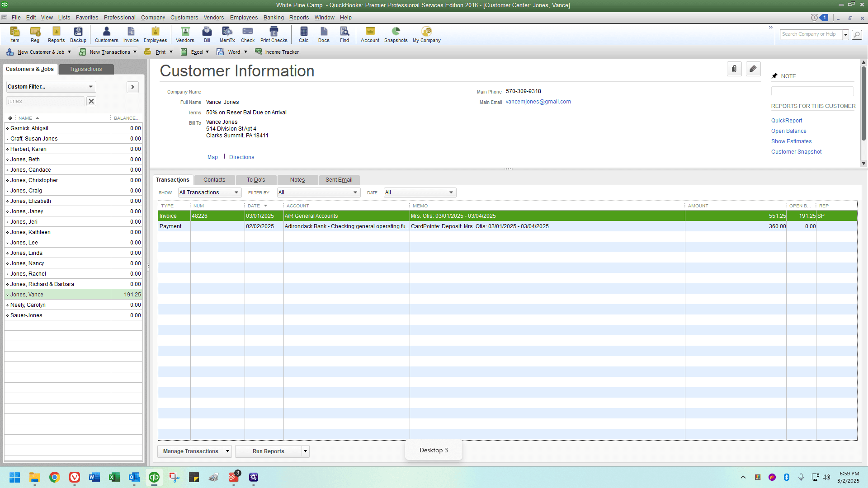
Task: Click the edit customer pencil icon
Action: 753,69
